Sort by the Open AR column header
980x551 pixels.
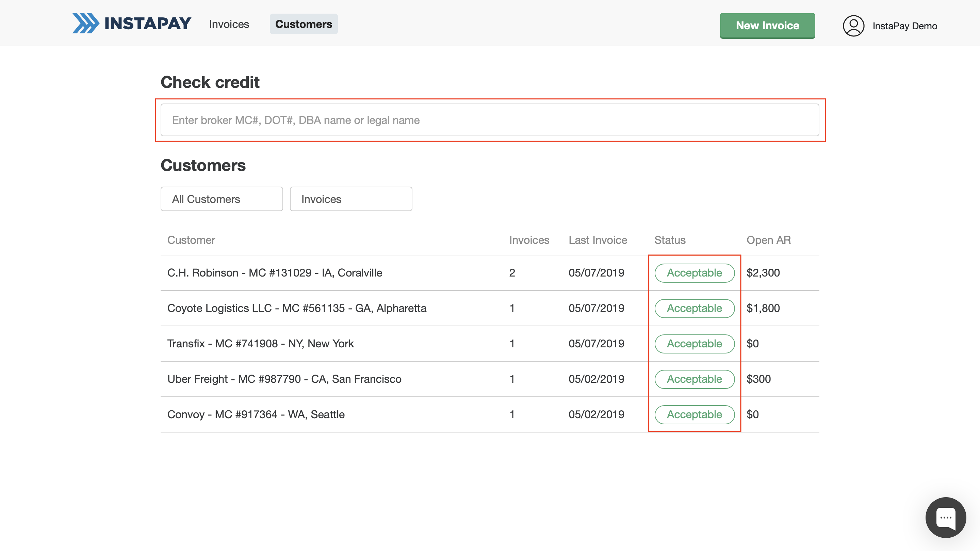(x=768, y=240)
